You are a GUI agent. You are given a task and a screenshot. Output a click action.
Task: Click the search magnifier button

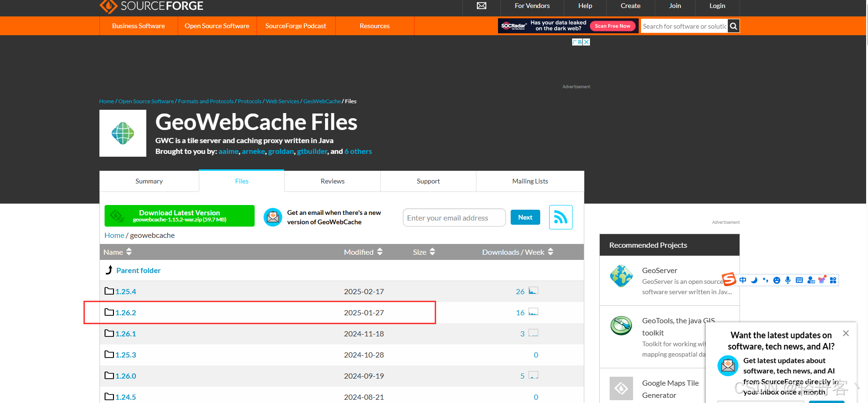[x=734, y=26]
